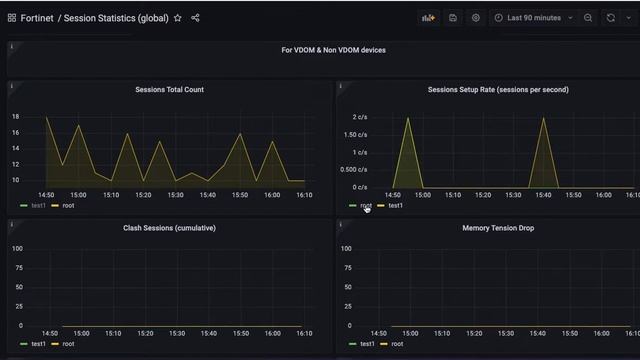Open dashboard settings gear
Image resolution: width=640 pixels, height=360 pixels.
pyautogui.click(x=476, y=18)
